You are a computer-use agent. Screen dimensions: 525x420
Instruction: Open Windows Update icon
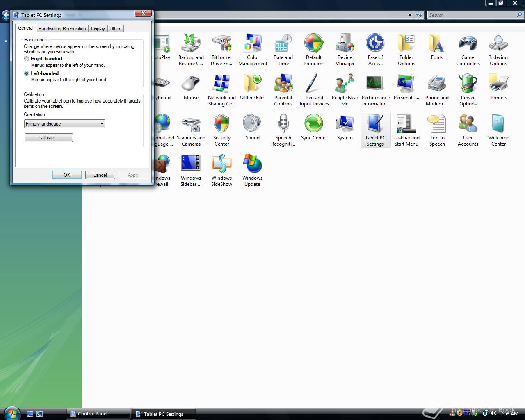tap(252, 171)
